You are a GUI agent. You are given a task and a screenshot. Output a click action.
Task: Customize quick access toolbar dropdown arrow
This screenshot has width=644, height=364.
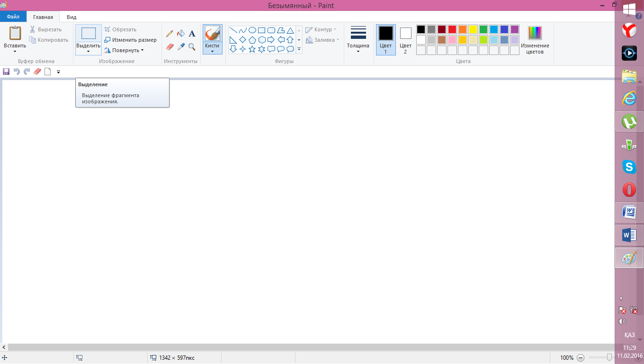coord(58,72)
